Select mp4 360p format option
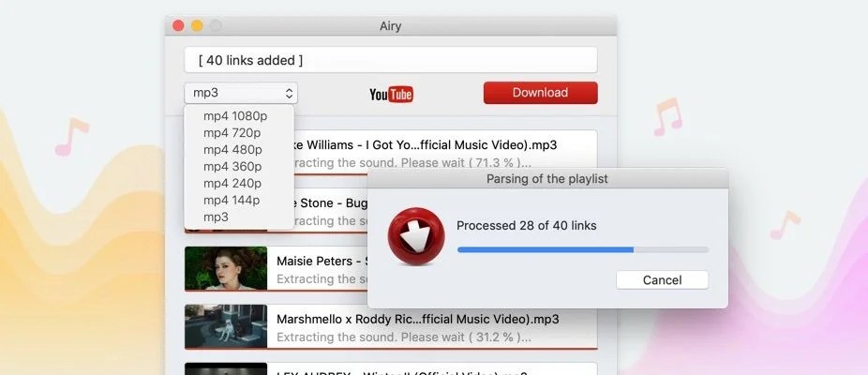The height and width of the screenshot is (375, 868). click(x=232, y=166)
